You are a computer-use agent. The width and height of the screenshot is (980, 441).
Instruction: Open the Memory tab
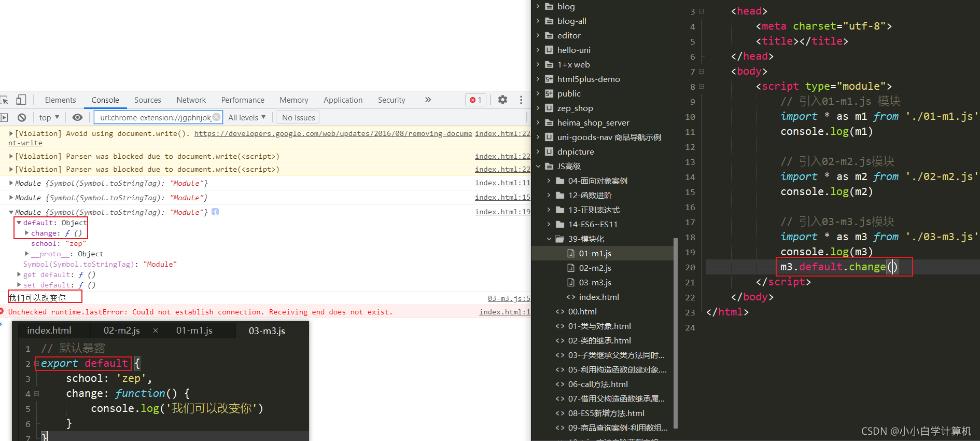coord(293,100)
